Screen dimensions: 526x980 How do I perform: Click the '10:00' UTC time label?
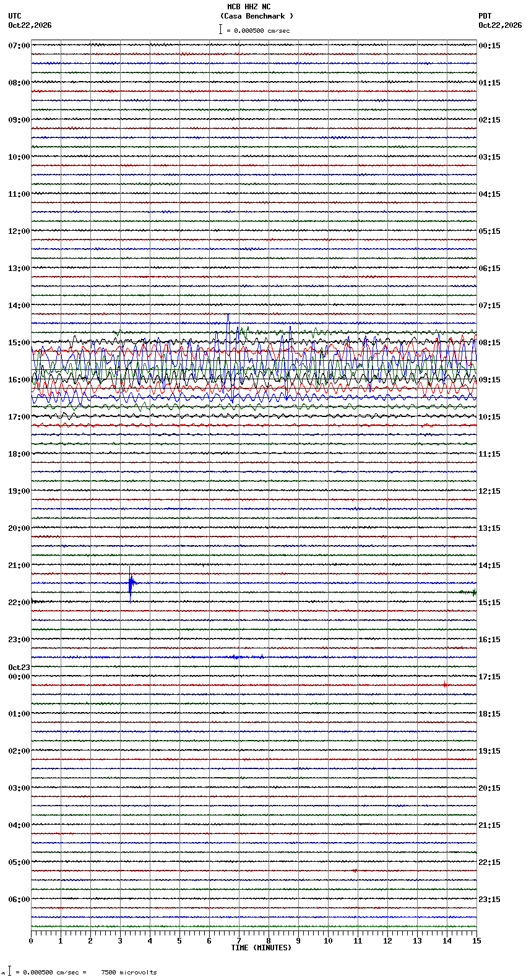pyautogui.click(x=19, y=157)
